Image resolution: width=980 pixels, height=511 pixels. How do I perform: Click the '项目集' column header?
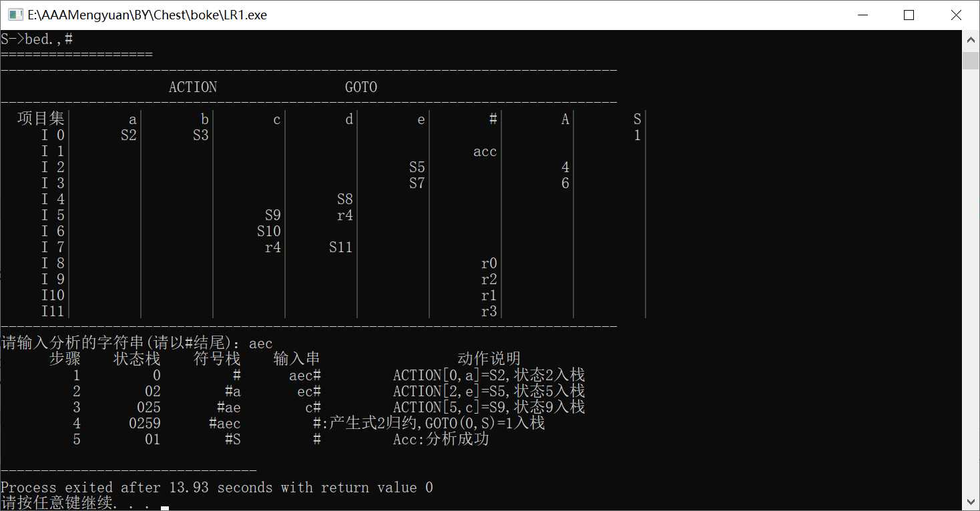coord(41,119)
